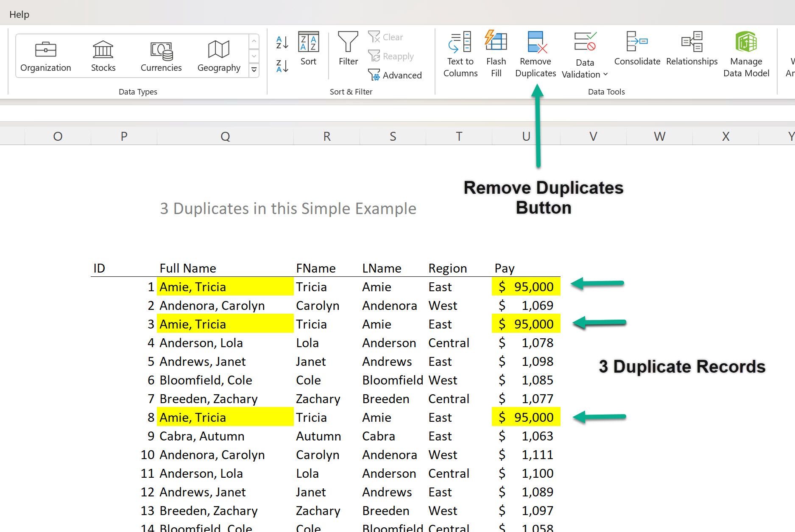Expand the Data Validation dropdown arrow
Image resolution: width=795 pixels, height=532 pixels.
605,75
